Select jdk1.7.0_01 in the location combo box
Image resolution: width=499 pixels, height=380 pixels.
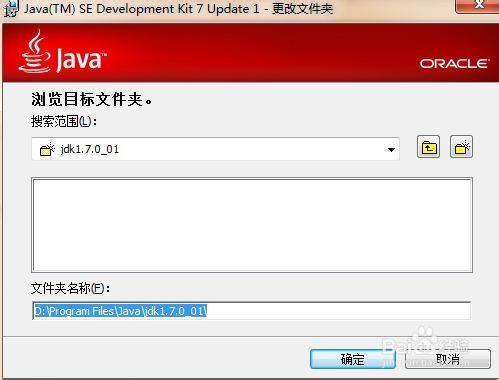pyautogui.click(x=215, y=149)
